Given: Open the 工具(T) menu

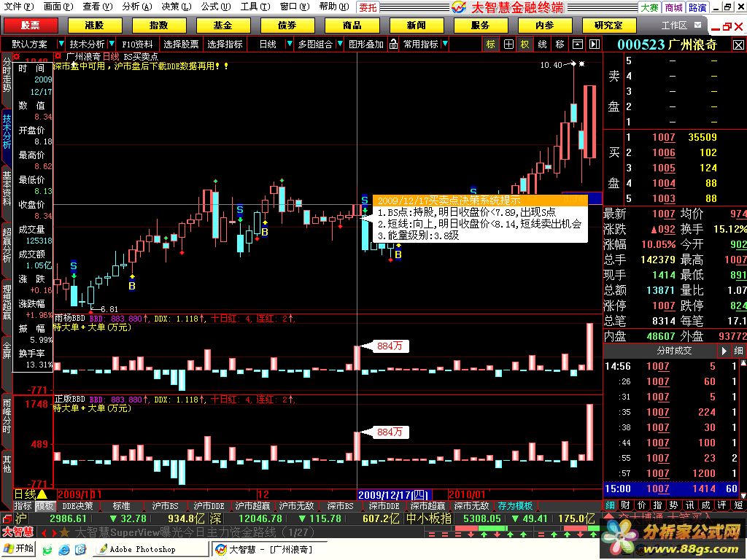Looking at the screenshot, I should 255,7.
